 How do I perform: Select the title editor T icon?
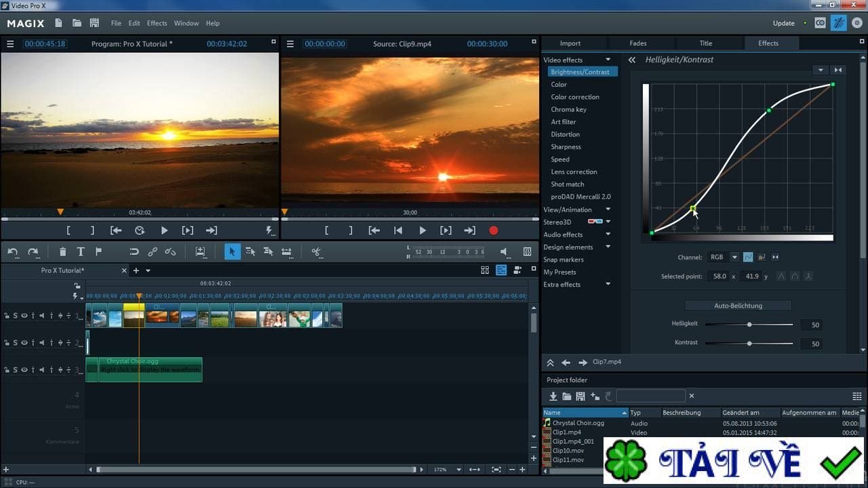tap(80, 251)
